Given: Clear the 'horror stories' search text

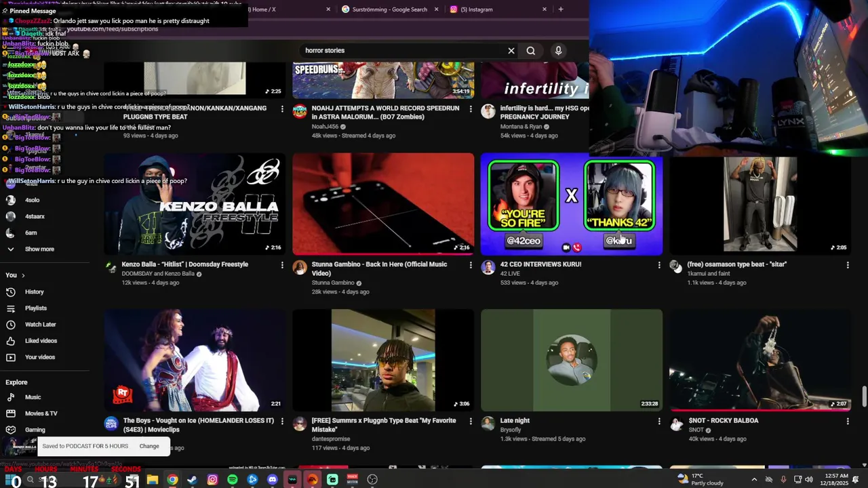Looking at the screenshot, I should [x=511, y=51].
